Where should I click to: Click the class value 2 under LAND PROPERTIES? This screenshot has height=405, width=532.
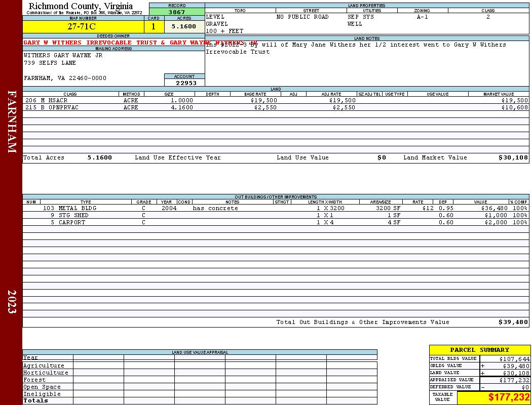pos(488,17)
